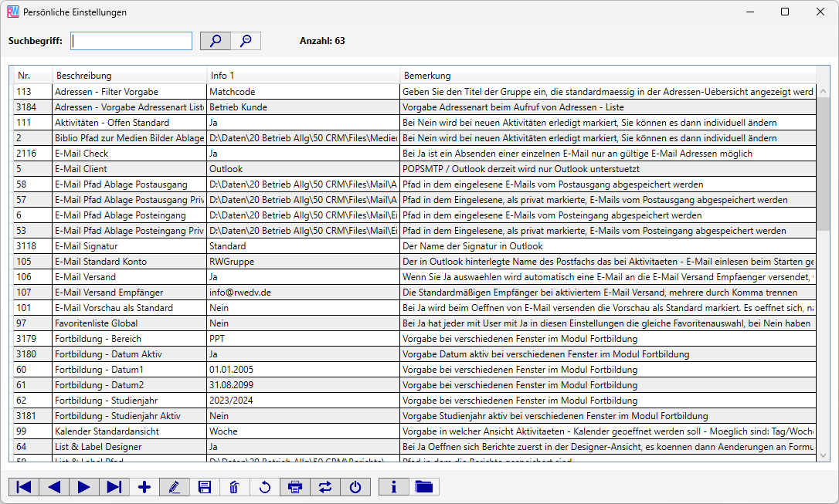Click the clear search magnifier button

[246, 41]
